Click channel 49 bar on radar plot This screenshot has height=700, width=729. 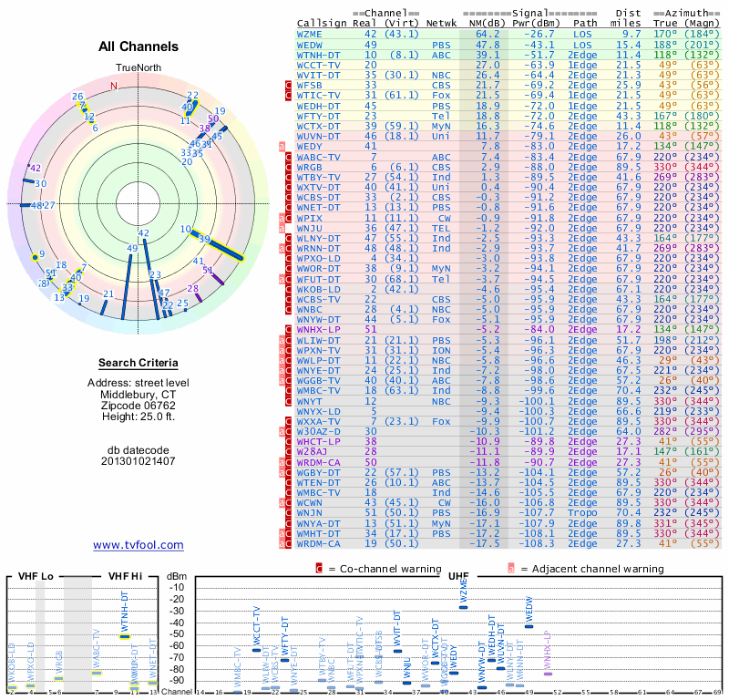click(x=126, y=286)
